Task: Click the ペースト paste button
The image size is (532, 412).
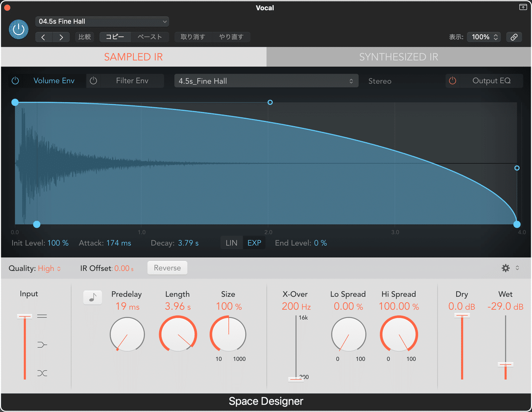Action: point(150,37)
